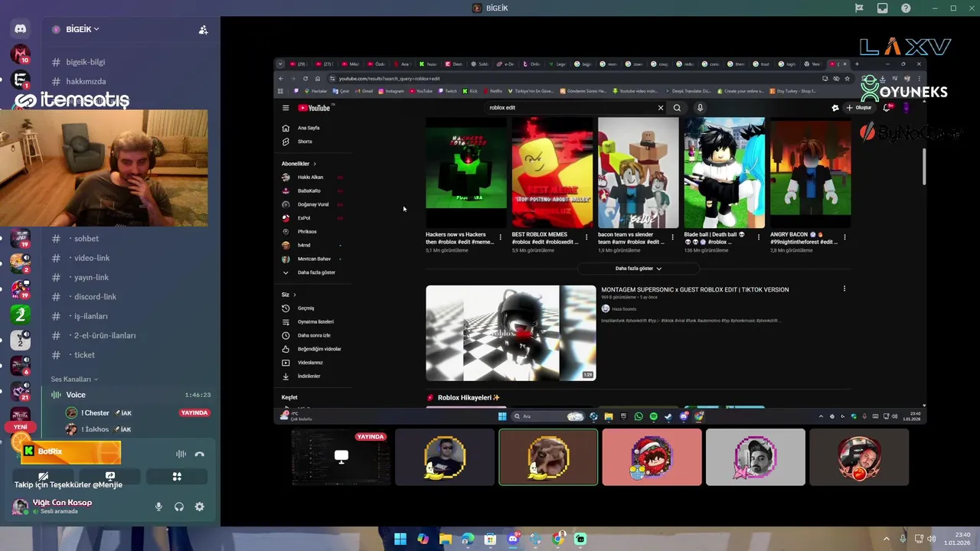Open BEST ROBLOX MEMES short thumbnail

pos(552,172)
